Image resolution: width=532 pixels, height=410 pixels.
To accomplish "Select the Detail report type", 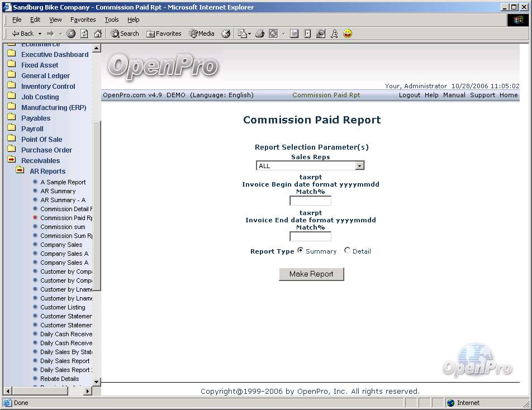I will tap(347, 251).
